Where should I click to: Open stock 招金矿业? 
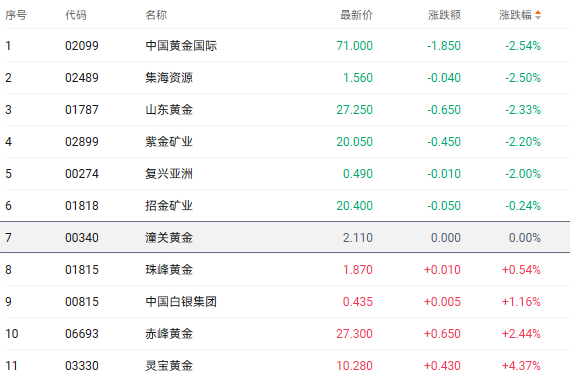[x=169, y=205]
